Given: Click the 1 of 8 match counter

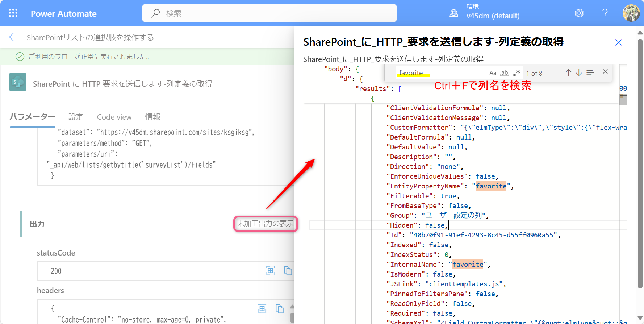Looking at the screenshot, I should point(534,73).
